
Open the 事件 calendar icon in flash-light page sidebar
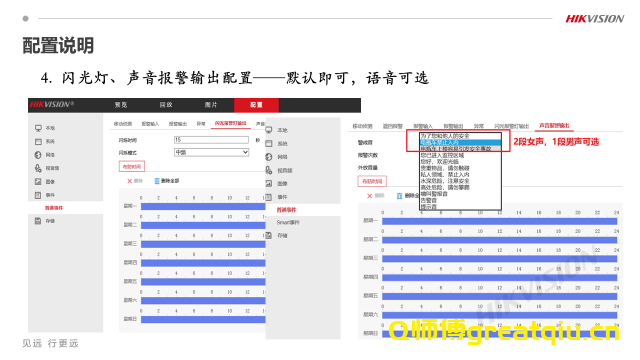[x=38, y=195]
